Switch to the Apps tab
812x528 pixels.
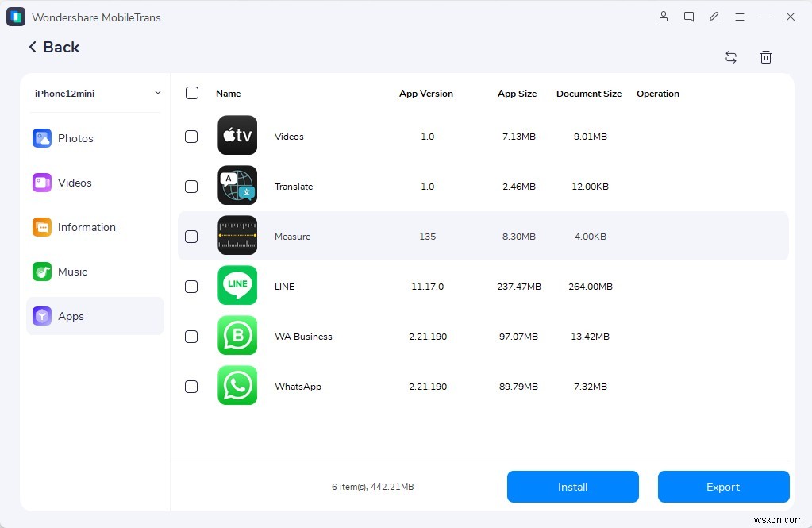pos(71,316)
